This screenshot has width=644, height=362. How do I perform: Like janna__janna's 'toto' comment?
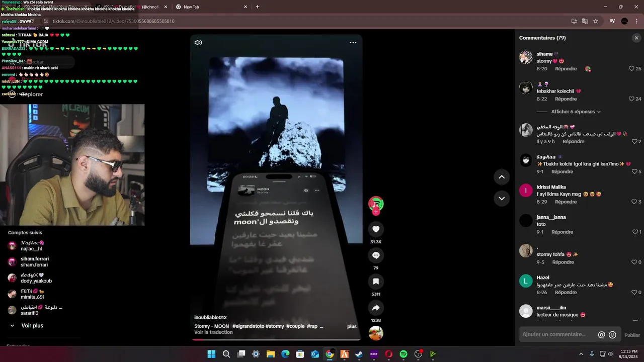tap(634, 232)
